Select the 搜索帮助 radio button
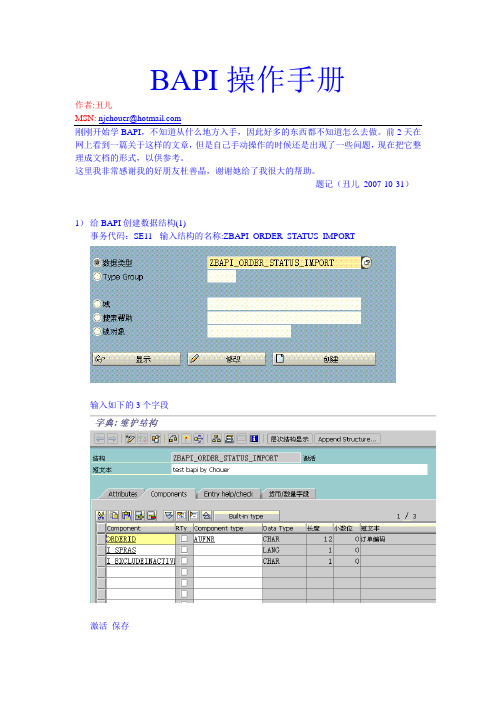 point(97,317)
